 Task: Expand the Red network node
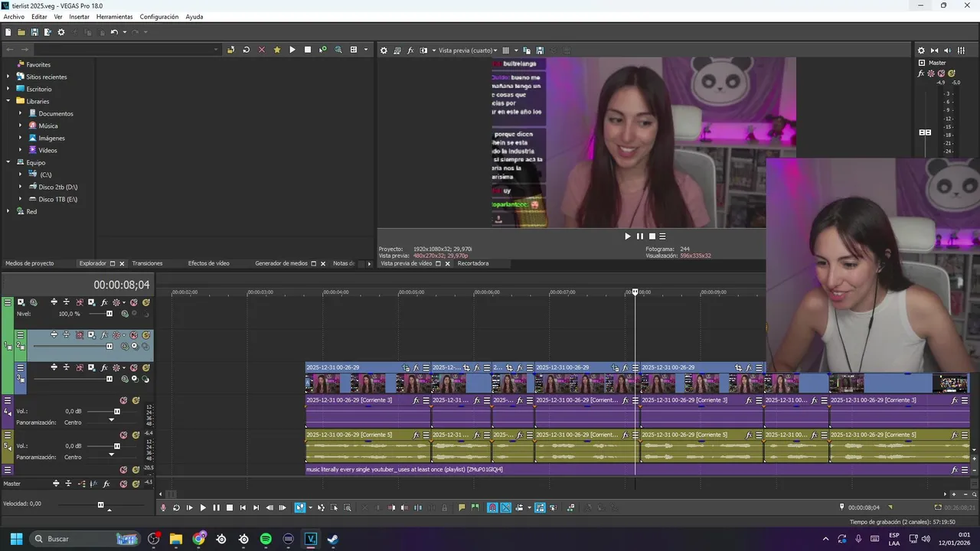coord(8,211)
